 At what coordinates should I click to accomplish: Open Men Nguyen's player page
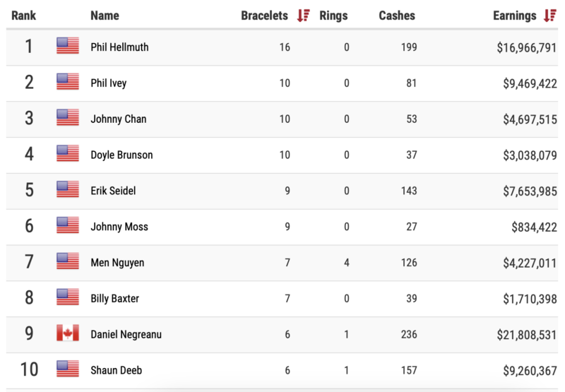[117, 263]
